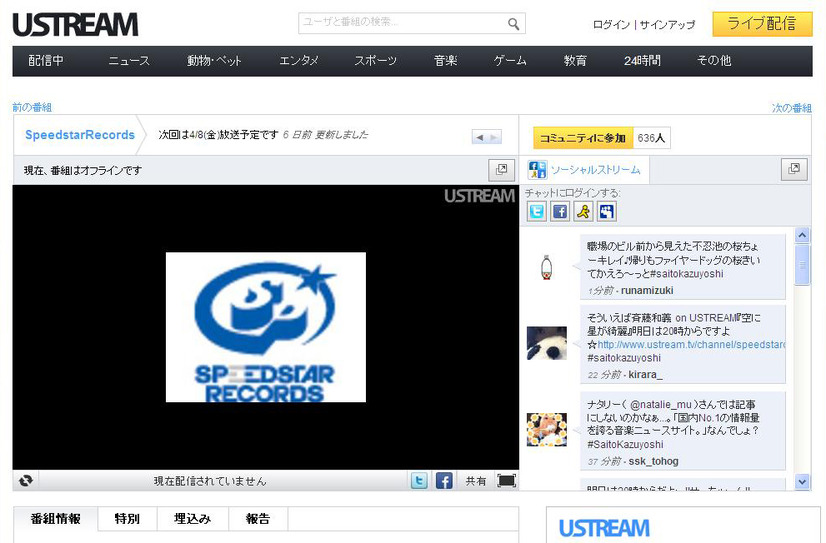Click the 次回は4/8(金)放送予定です status message
The width and height of the screenshot is (826, 543).
point(218,135)
